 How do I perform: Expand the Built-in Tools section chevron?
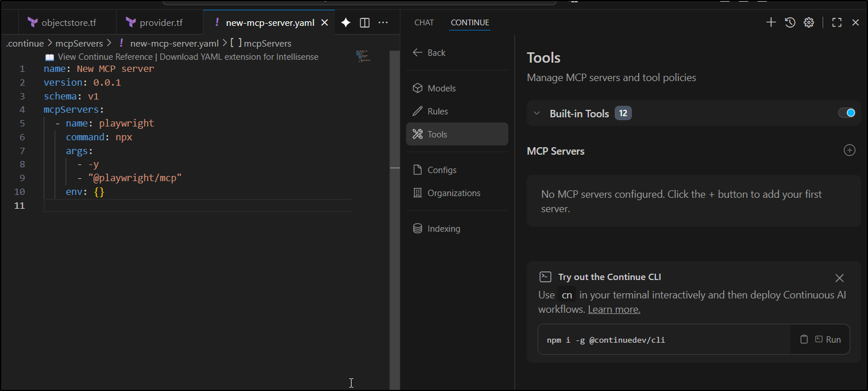pyautogui.click(x=537, y=113)
